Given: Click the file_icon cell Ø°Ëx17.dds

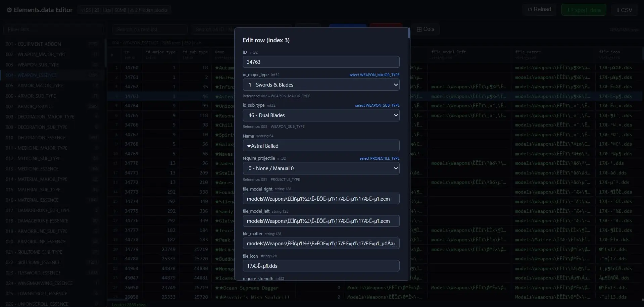Looking at the screenshot, I should [x=619, y=249].
